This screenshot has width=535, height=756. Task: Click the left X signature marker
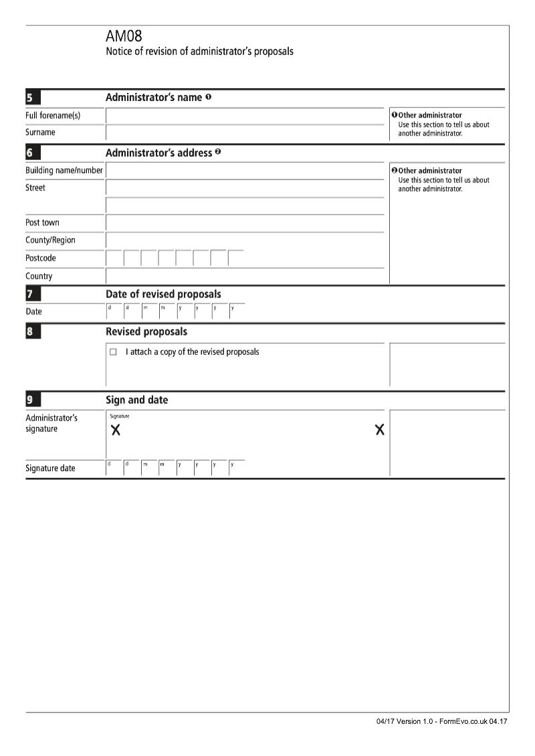(x=116, y=430)
